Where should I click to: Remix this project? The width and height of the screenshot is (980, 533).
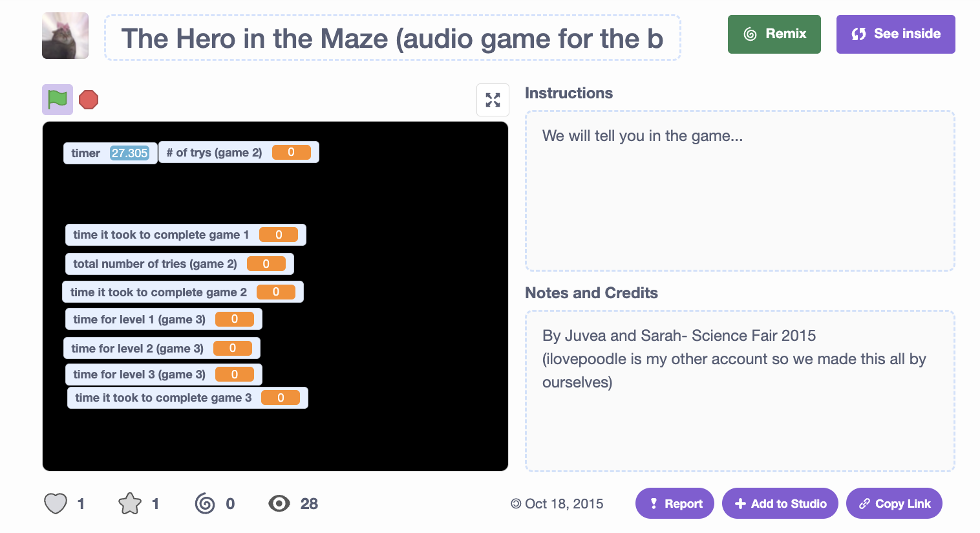coord(774,34)
